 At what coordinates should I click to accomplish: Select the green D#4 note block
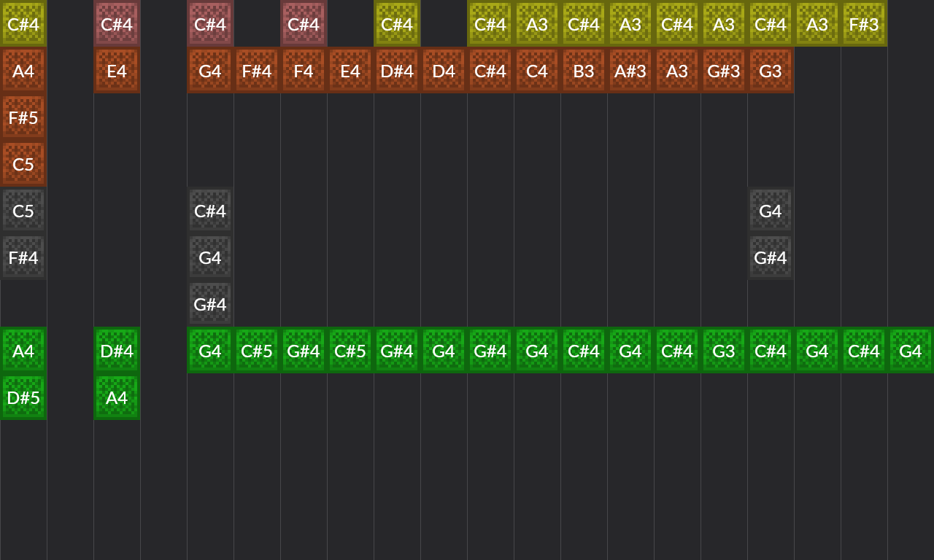pos(117,351)
